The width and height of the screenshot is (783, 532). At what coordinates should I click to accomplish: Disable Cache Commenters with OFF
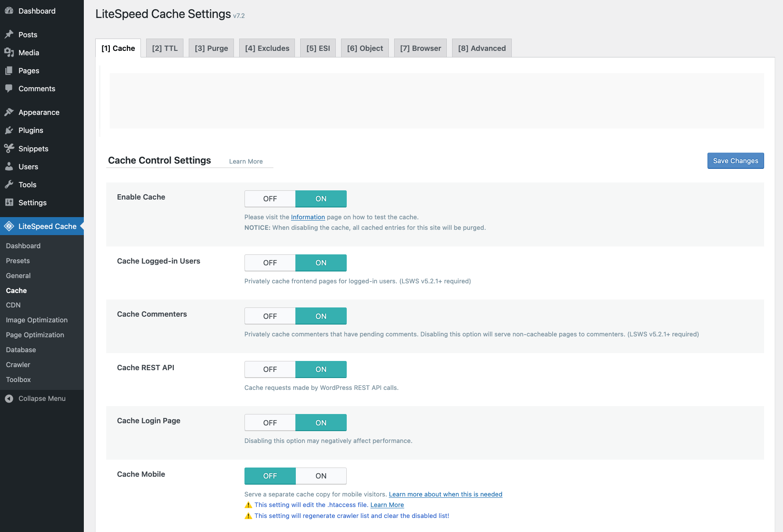(x=270, y=316)
